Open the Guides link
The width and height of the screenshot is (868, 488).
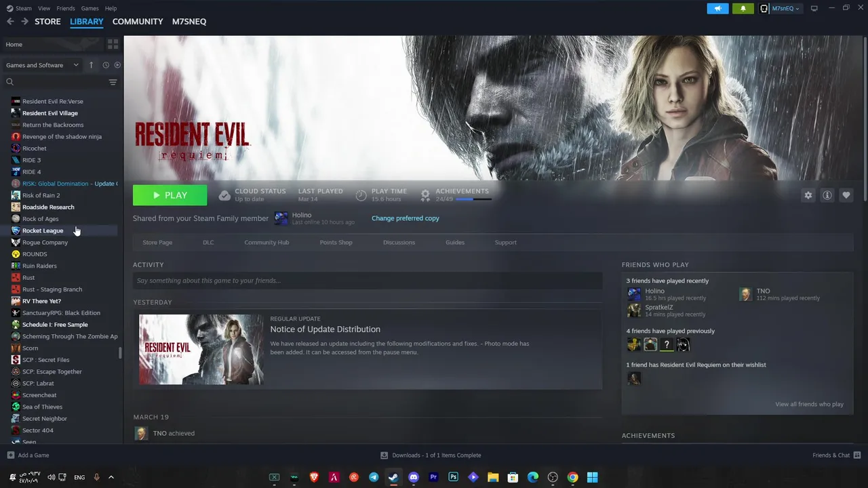[x=455, y=243]
